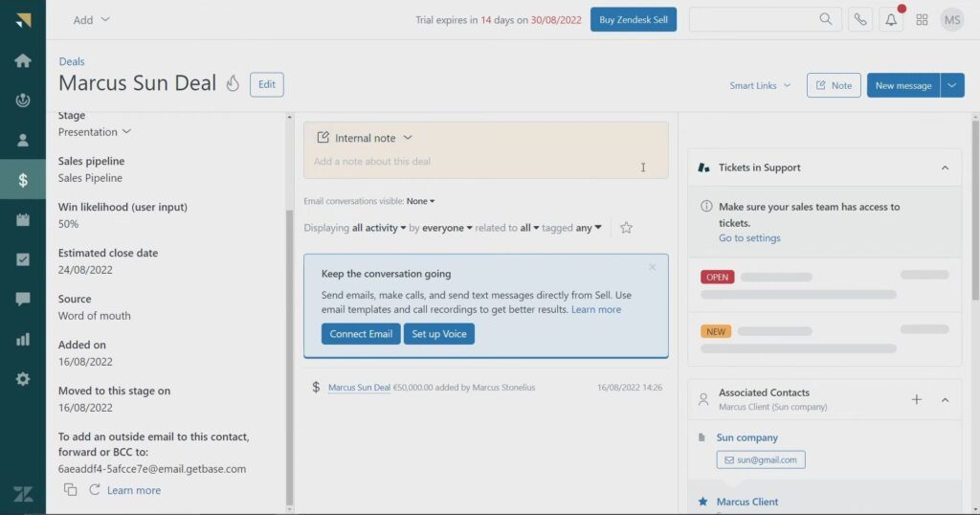Click the right-side page scrollbar
The image size is (980, 515).
(975, 213)
